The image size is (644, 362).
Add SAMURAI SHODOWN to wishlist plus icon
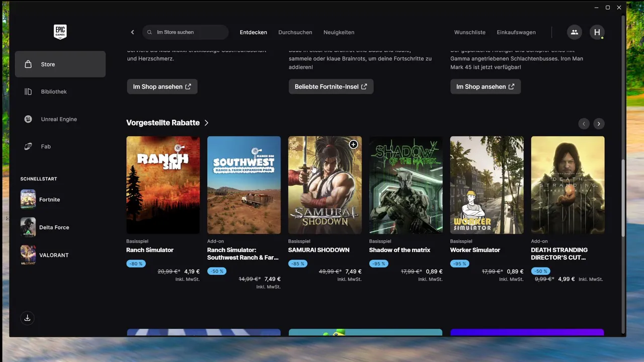353,145
